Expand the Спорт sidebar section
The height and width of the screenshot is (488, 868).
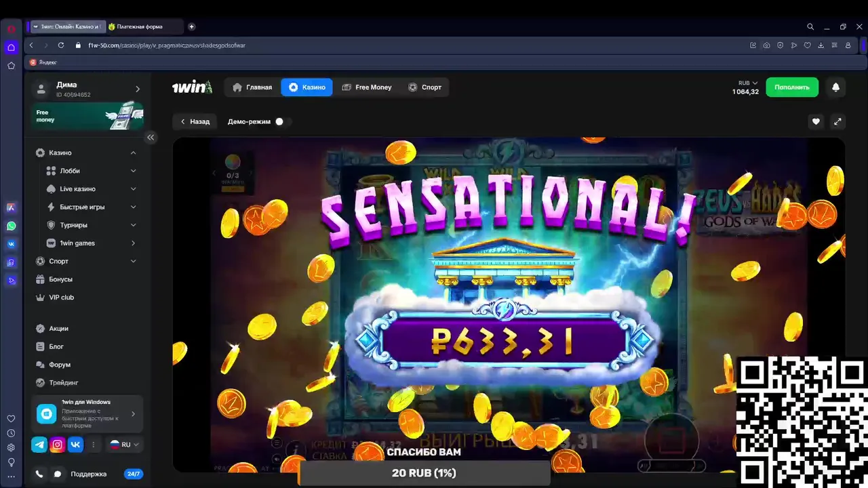coord(133,261)
